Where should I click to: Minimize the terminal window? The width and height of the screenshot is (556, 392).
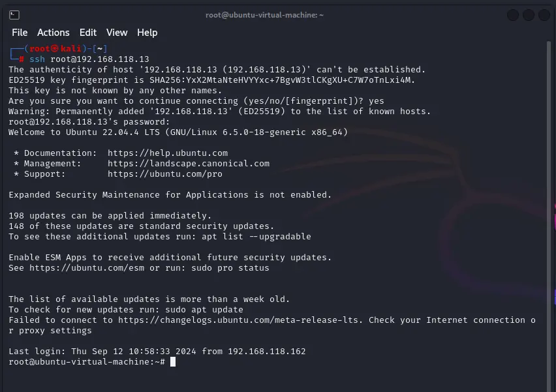coord(513,15)
